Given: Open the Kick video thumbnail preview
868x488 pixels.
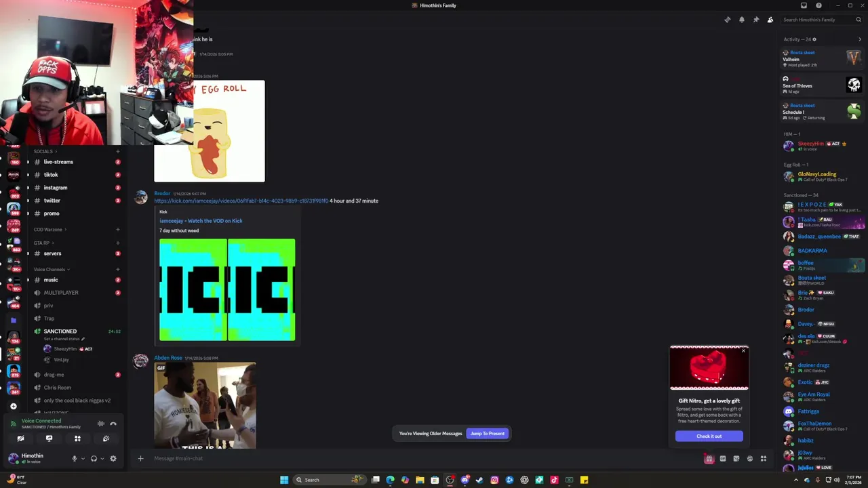Looking at the screenshot, I should (x=227, y=289).
